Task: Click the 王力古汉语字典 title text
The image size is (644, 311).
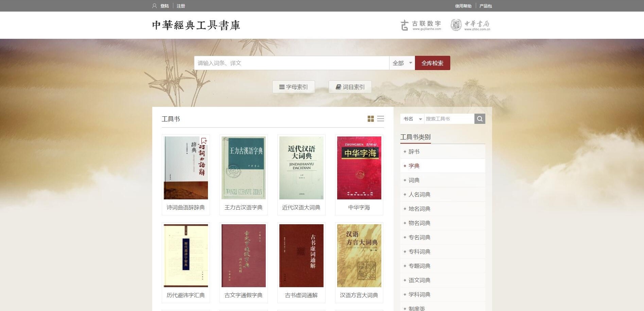Action: pos(244,207)
